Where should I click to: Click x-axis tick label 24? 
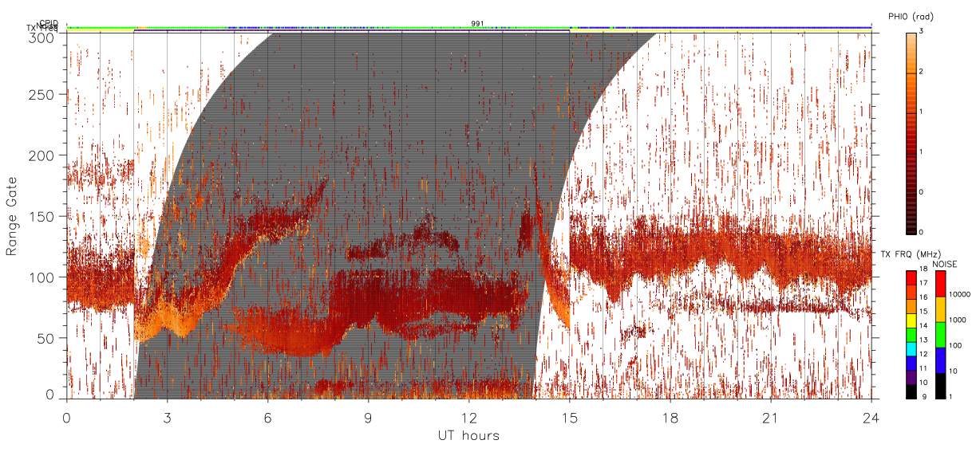tap(871, 418)
